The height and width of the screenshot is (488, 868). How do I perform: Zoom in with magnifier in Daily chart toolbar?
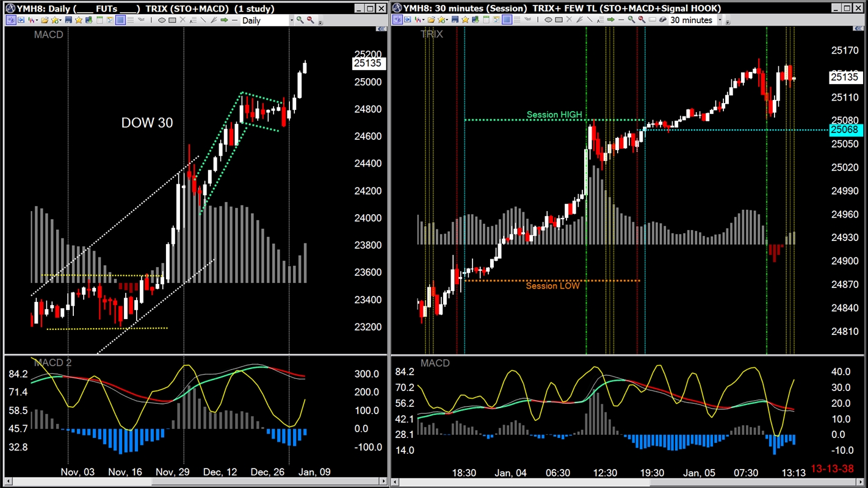pos(300,20)
